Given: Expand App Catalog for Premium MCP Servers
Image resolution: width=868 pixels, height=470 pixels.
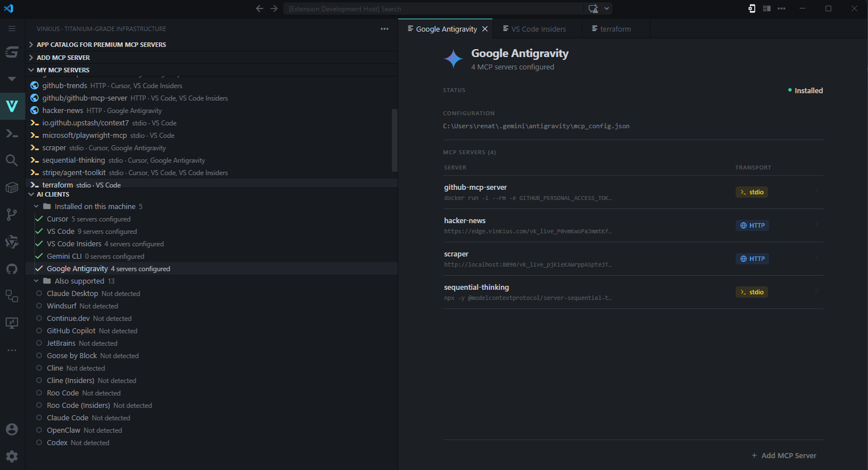Looking at the screenshot, I should 101,45.
